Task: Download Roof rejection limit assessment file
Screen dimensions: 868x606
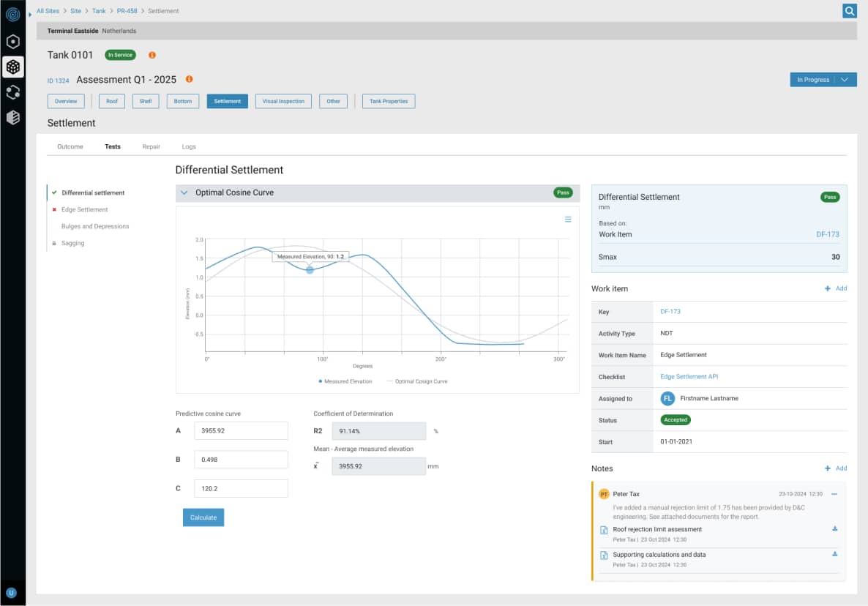Action: coord(835,529)
